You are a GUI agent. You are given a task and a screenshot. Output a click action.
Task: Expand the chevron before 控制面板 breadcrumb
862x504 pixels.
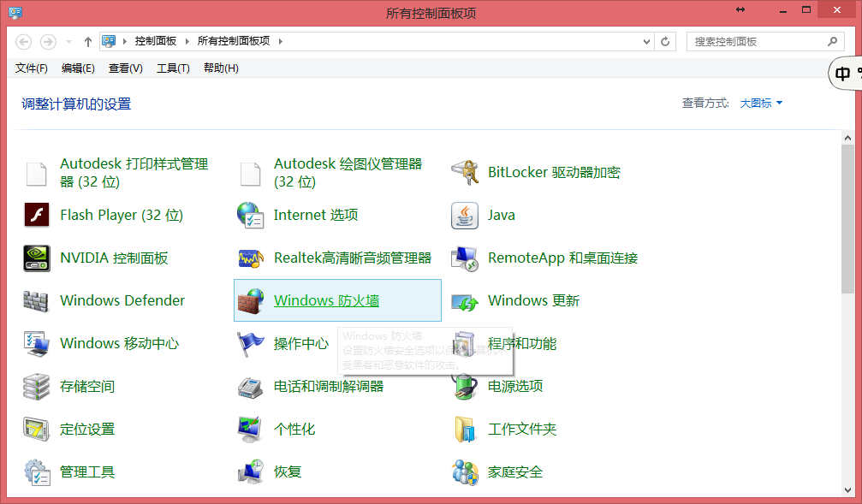coord(125,41)
